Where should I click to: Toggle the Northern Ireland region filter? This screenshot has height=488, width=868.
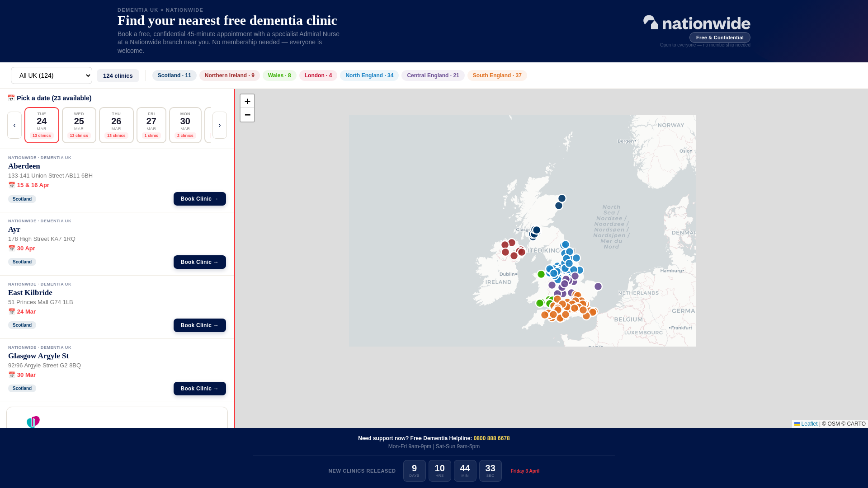click(229, 75)
